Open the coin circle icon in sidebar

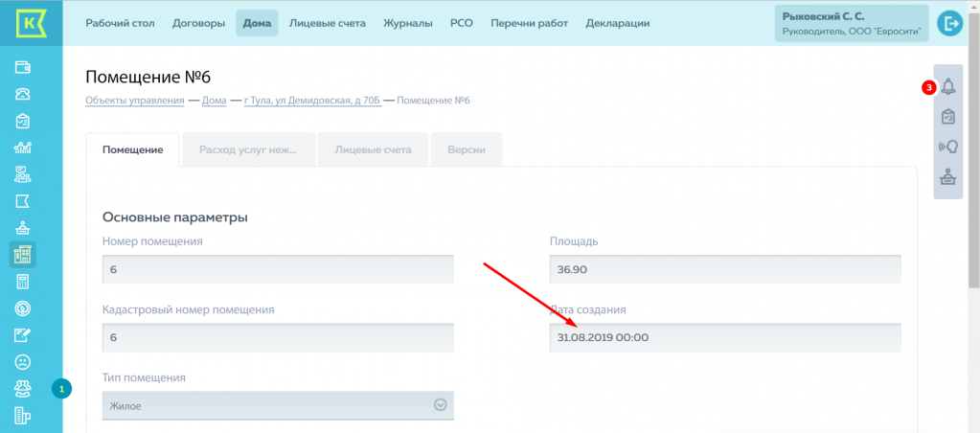(x=22, y=308)
